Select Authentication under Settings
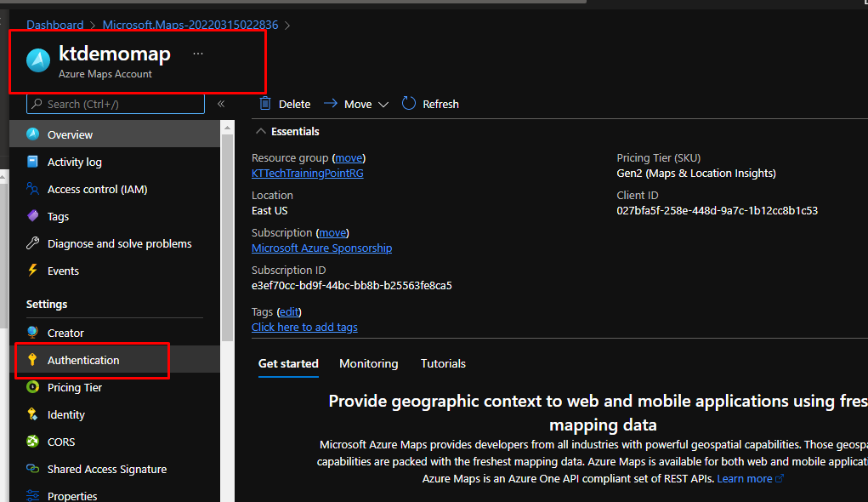This screenshot has height=502, width=868. point(115,360)
